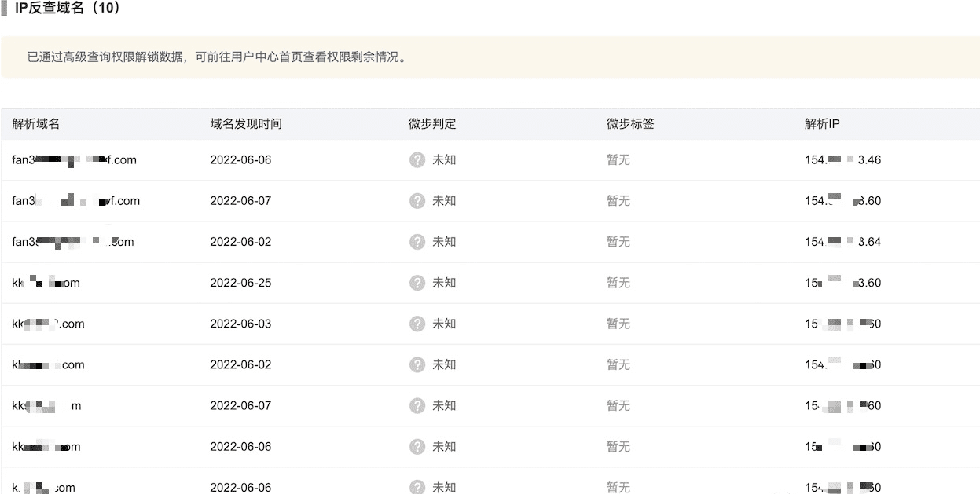Click question-mark icon in row with IP ending 3.46
980x494 pixels.
click(417, 160)
